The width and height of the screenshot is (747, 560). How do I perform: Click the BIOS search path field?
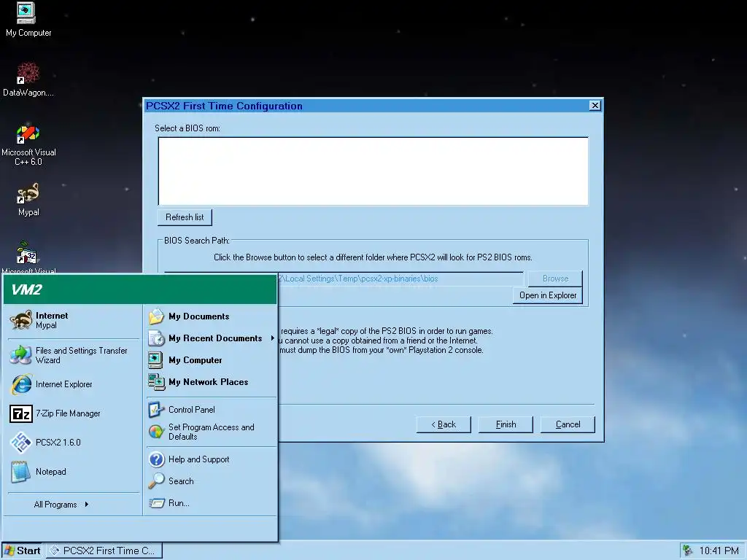[x=400, y=279]
